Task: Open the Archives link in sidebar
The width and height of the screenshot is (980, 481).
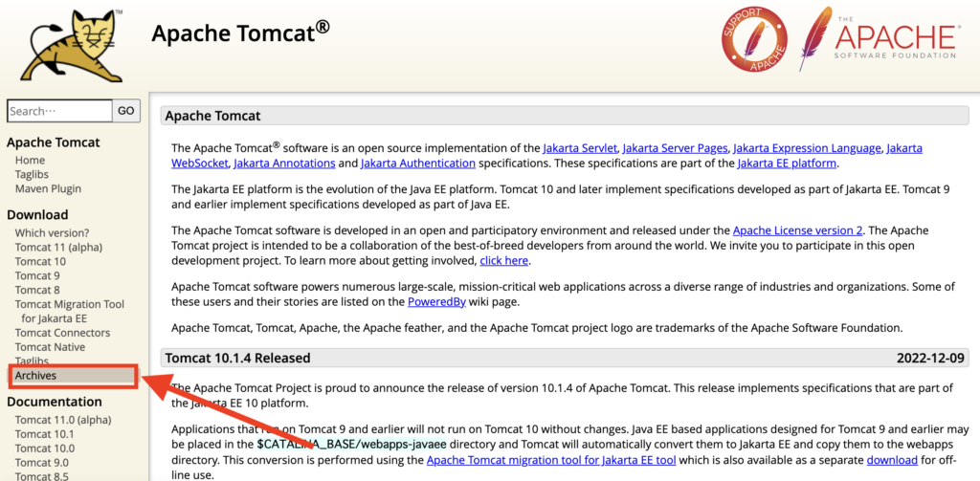Action: point(35,376)
